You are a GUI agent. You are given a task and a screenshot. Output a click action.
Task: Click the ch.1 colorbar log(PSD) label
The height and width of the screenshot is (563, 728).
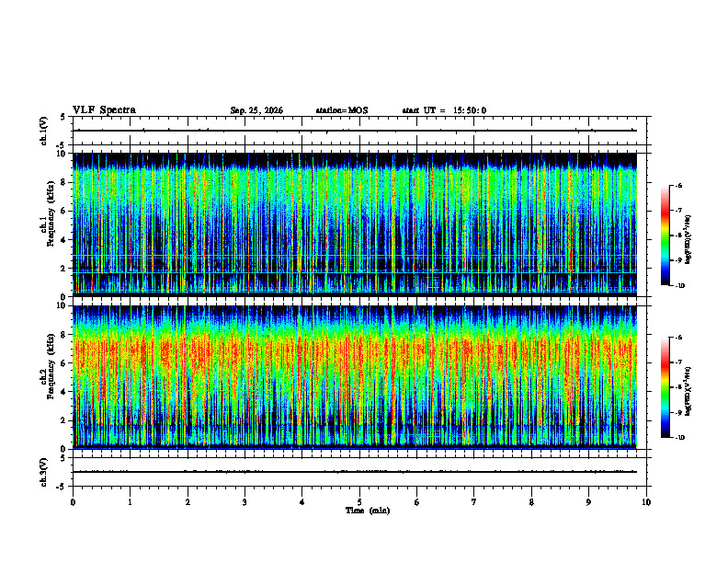click(688, 239)
